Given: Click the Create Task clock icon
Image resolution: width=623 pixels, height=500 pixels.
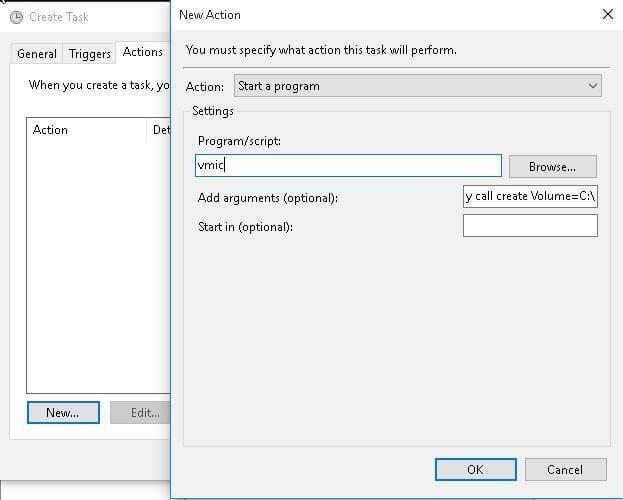Looking at the screenshot, I should (x=15, y=17).
